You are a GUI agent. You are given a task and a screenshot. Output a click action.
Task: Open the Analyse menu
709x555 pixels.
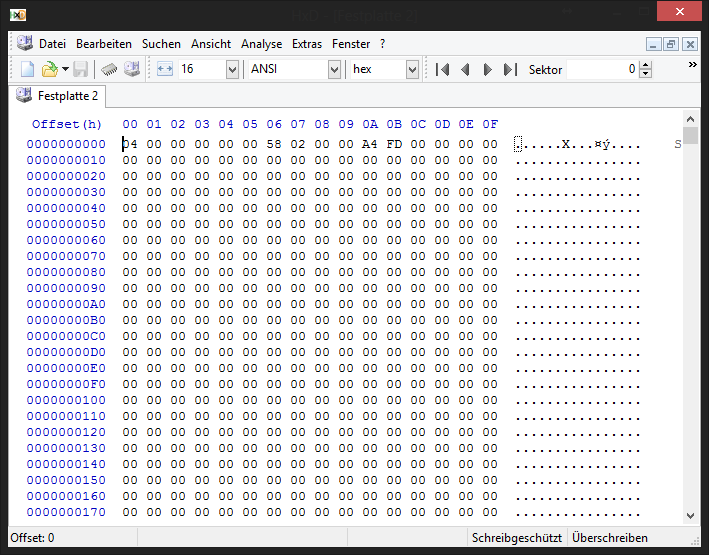[261, 44]
